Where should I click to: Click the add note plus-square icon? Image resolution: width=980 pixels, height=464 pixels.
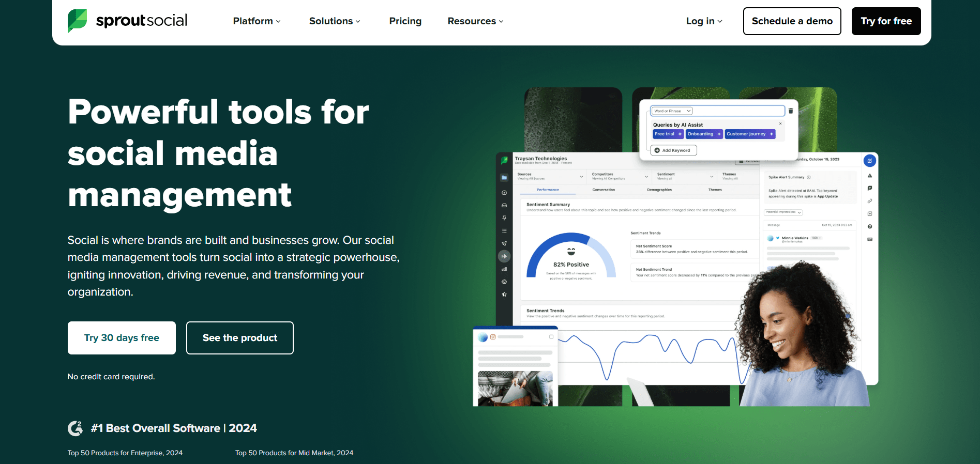tap(870, 214)
